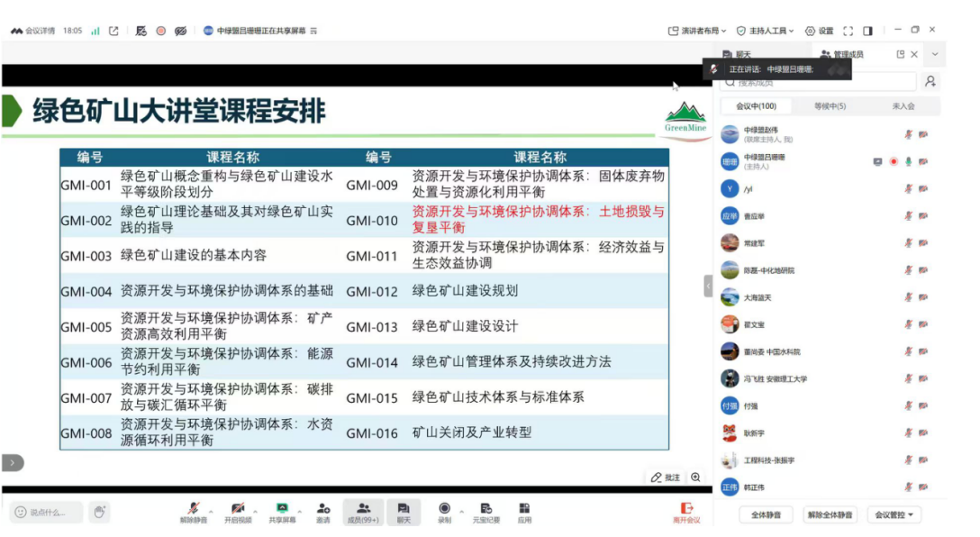Click the 共享屏幕 share screen icon
The height and width of the screenshot is (537, 980).
click(x=282, y=510)
